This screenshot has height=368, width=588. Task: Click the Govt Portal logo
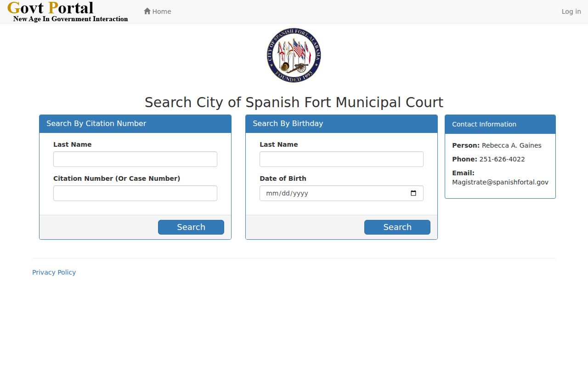click(68, 11)
